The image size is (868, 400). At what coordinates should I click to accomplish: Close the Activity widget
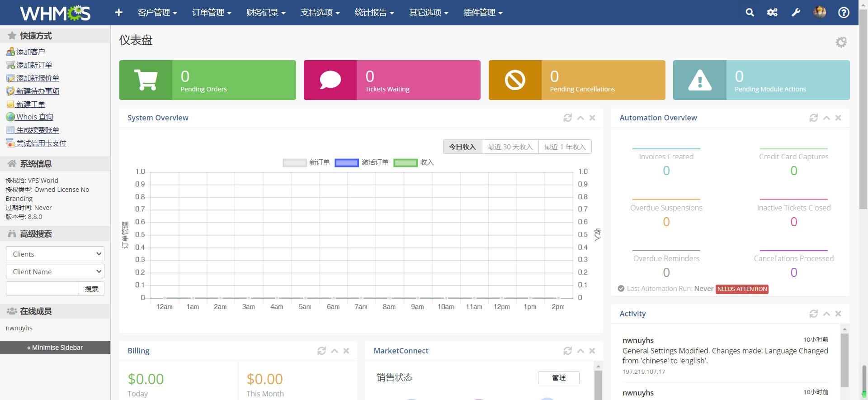click(x=838, y=314)
